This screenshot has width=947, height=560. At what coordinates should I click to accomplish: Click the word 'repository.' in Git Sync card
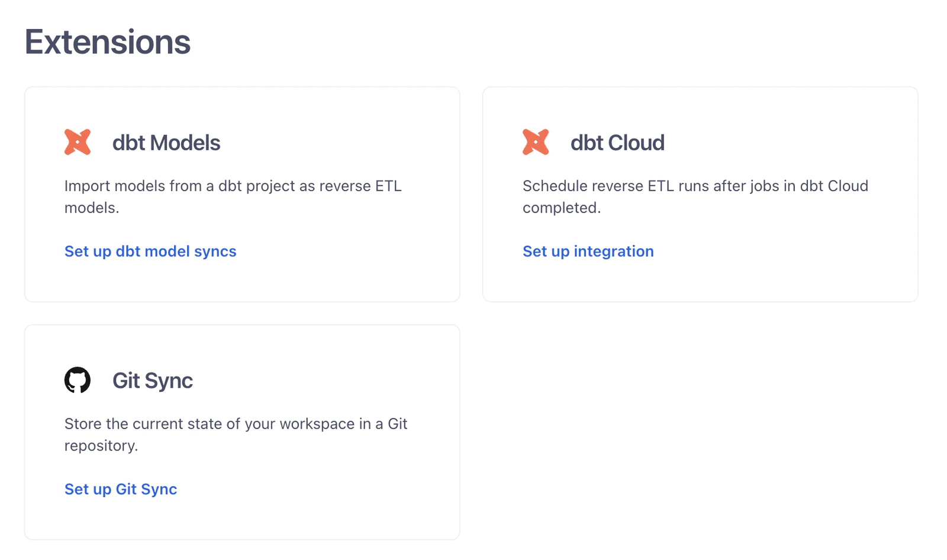[101, 446]
